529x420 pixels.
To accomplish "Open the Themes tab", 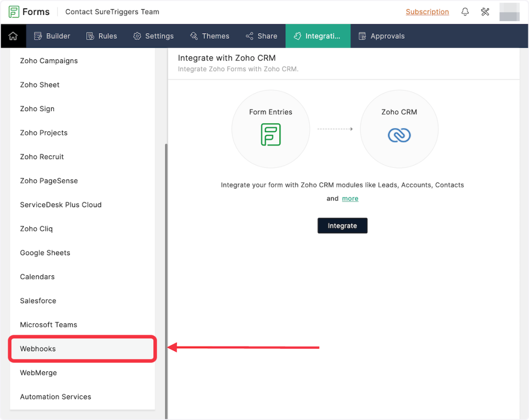I will point(210,36).
